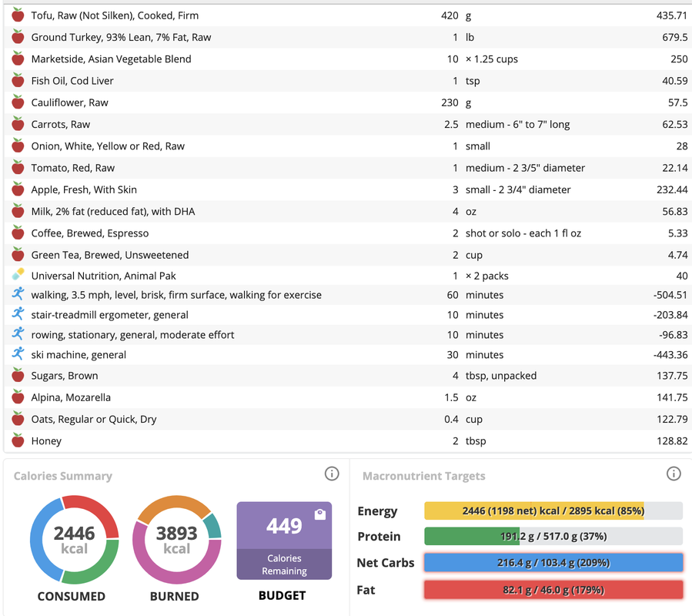Click '30' minutes amount for ski machine
Image resolution: width=692 pixels, height=616 pixels.
point(453,355)
